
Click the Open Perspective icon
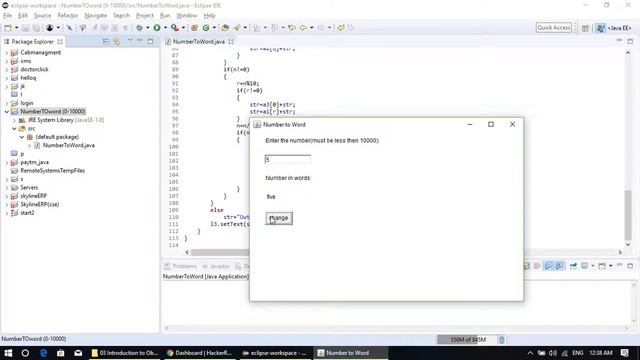[x=585, y=28]
